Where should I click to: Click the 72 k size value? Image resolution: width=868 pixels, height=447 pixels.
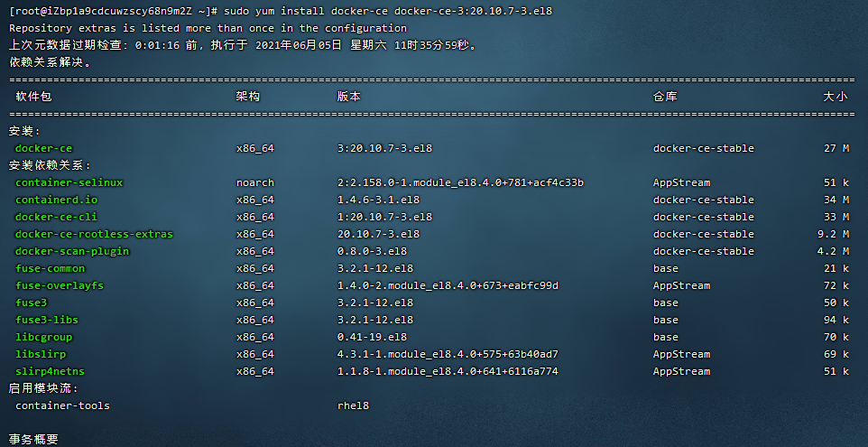836,286
